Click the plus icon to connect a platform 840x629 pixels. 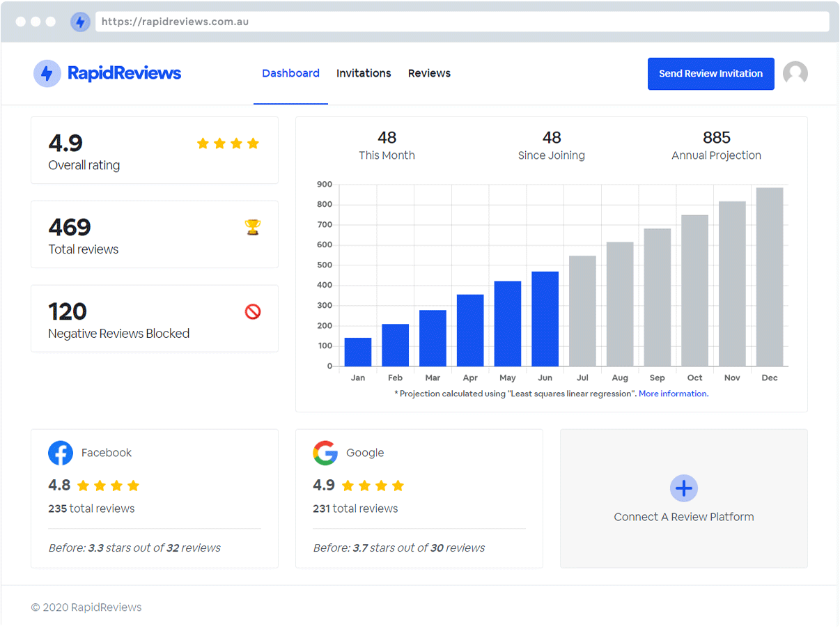point(683,488)
